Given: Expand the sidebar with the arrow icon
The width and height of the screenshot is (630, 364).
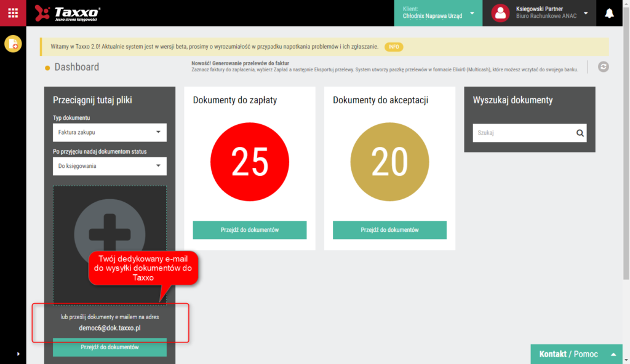Looking at the screenshot, I should click(x=18, y=354).
